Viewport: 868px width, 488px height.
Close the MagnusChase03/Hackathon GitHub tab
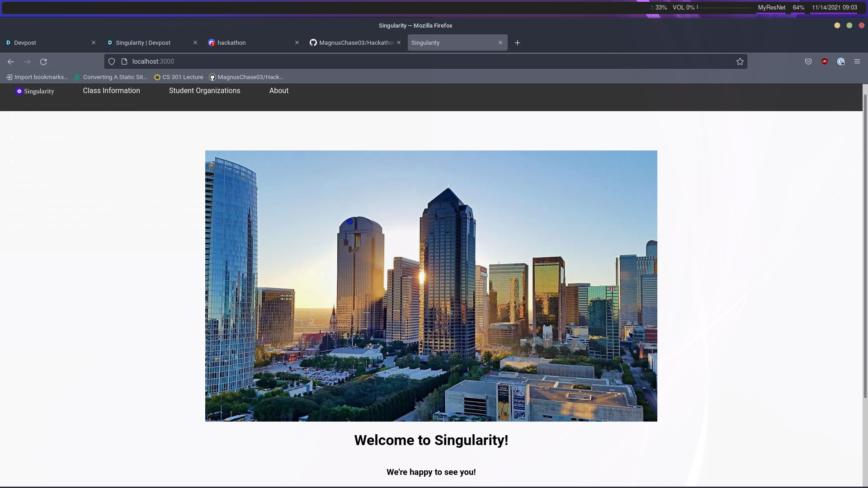399,43
